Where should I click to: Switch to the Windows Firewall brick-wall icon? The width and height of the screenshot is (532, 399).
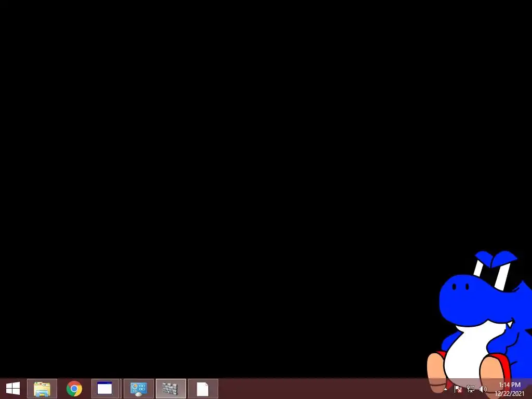pyautogui.click(x=170, y=389)
